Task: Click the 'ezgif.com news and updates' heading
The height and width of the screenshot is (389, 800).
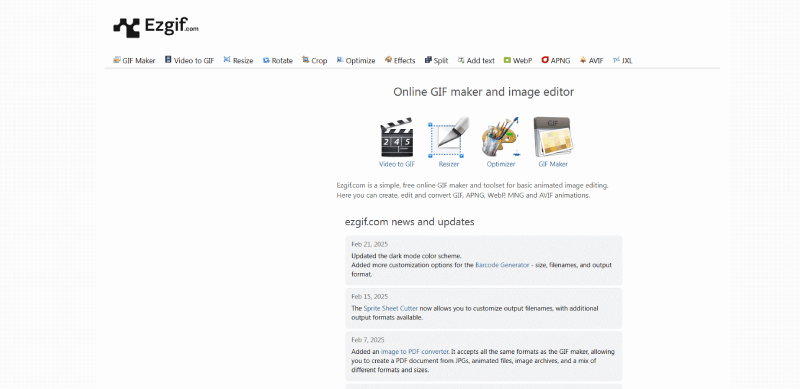Action: [410, 222]
